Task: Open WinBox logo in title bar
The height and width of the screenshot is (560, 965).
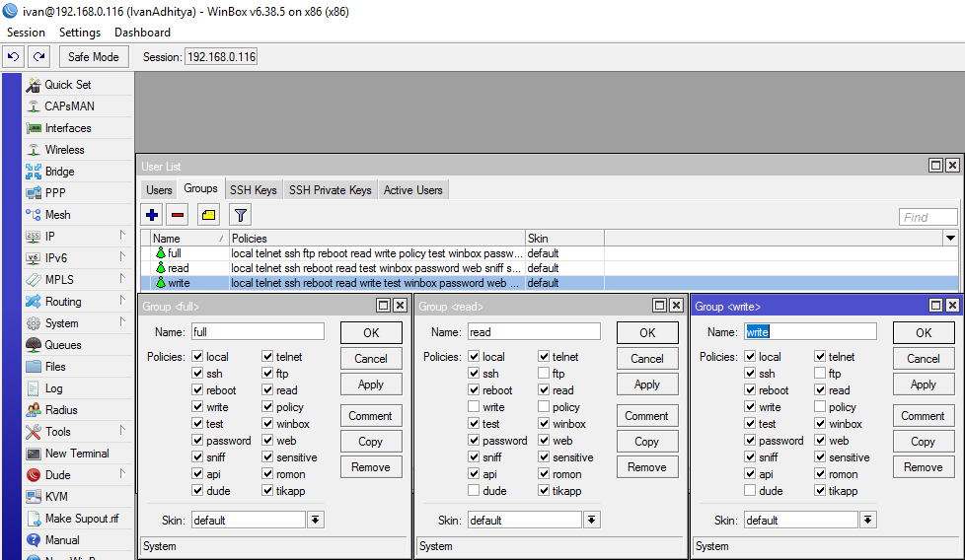Action: [10, 11]
